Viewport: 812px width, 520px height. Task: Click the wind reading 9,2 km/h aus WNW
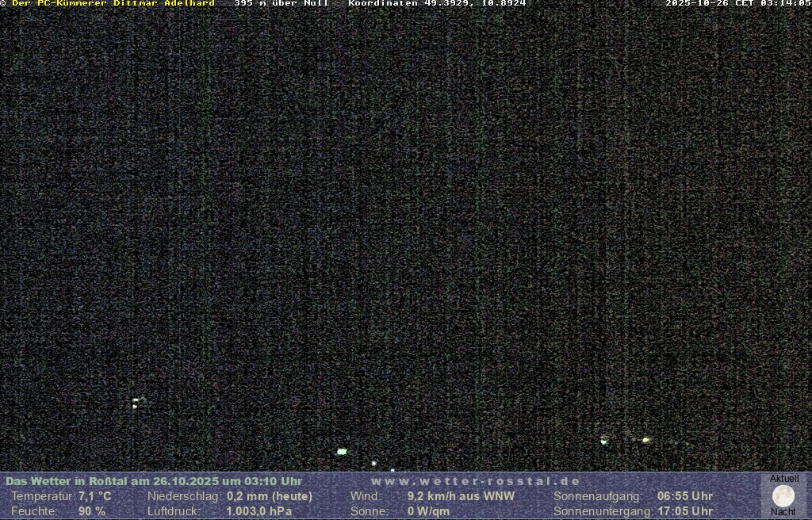461,496
